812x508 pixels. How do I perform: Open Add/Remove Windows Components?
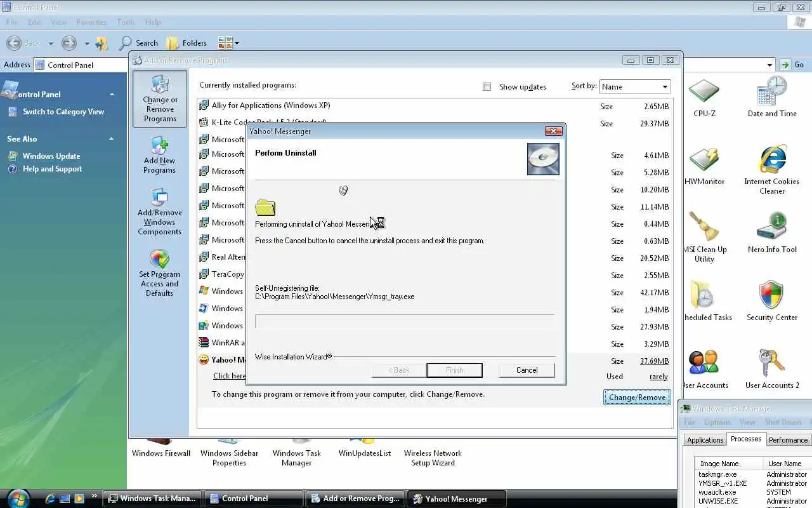coord(159,212)
